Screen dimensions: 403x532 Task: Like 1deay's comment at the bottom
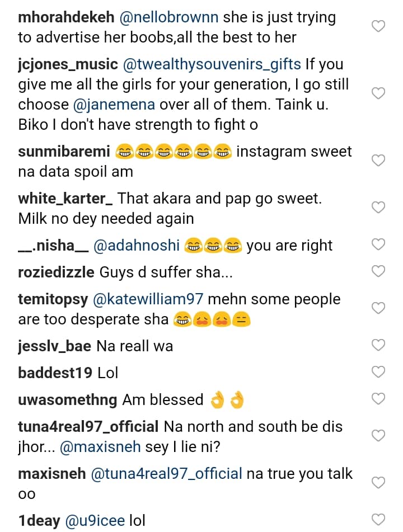coord(378,520)
